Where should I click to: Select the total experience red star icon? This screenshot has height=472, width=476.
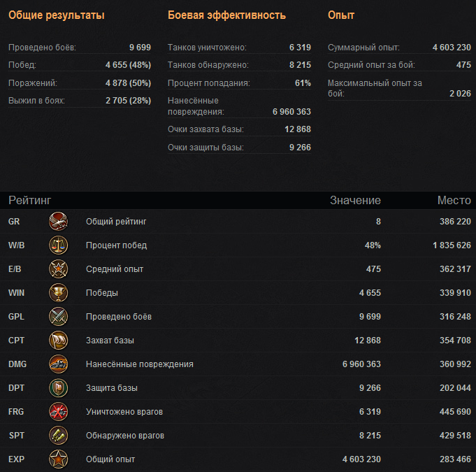pyautogui.click(x=58, y=459)
